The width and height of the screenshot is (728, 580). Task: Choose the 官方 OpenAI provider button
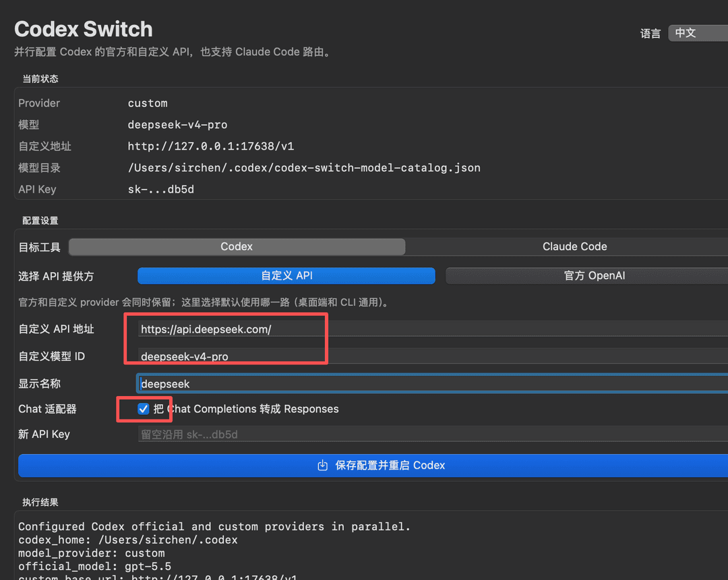[x=587, y=276]
